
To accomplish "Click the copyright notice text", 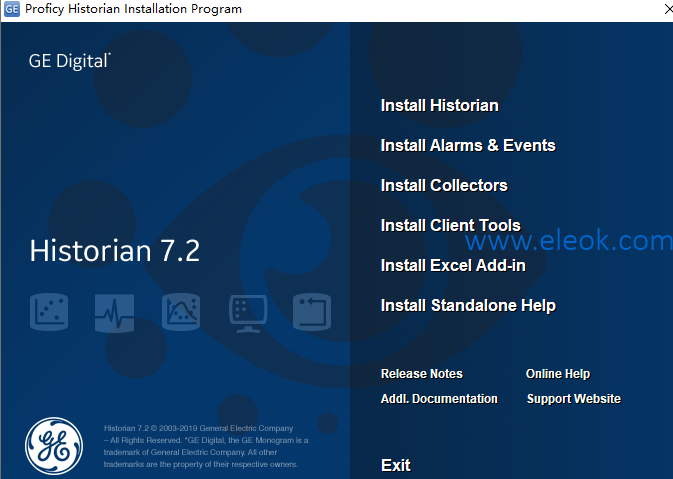I will (206, 446).
